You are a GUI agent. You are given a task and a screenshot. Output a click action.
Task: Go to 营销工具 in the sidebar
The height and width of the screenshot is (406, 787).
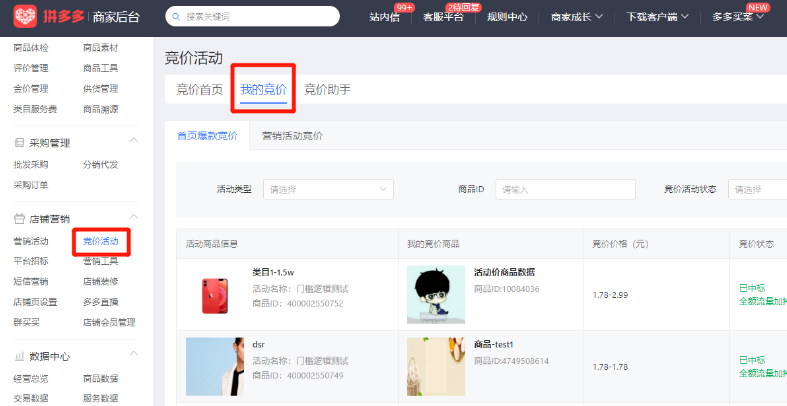pyautogui.click(x=100, y=261)
